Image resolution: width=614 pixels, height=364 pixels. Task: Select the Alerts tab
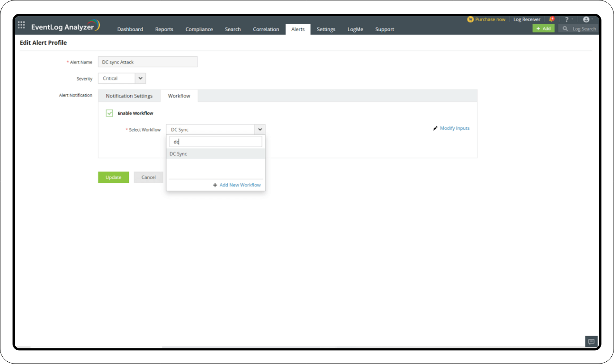[x=298, y=30]
